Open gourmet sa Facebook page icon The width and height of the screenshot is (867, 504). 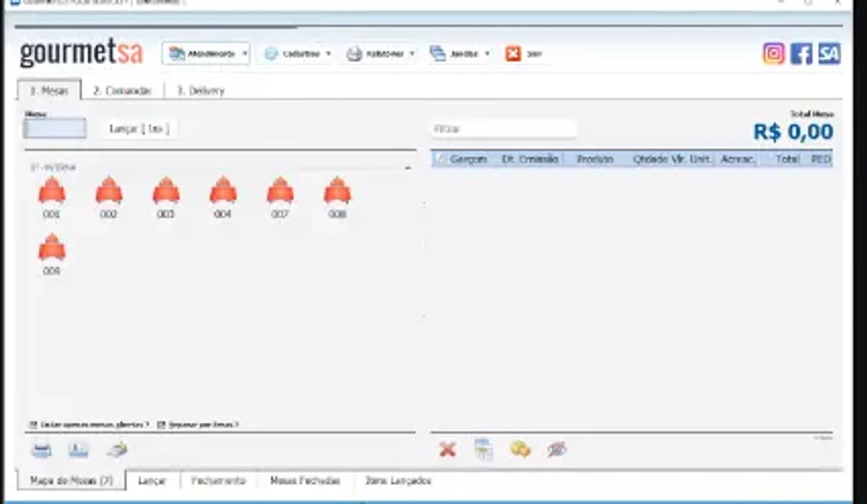tap(802, 54)
